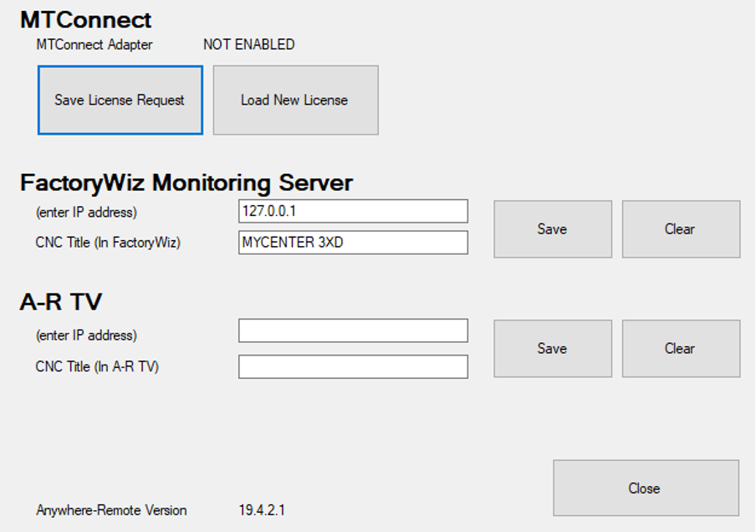Click the MTConnect heading
The image size is (756, 532).
[x=86, y=20]
